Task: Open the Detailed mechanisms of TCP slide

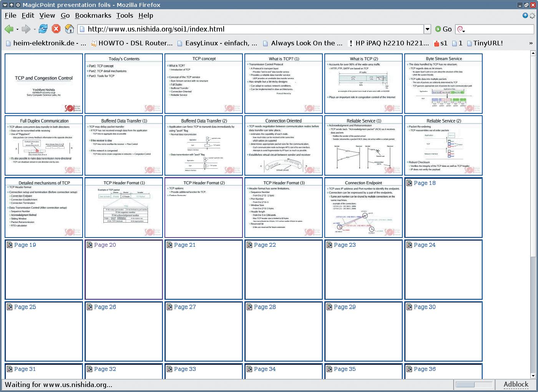Action: pyautogui.click(x=44, y=208)
